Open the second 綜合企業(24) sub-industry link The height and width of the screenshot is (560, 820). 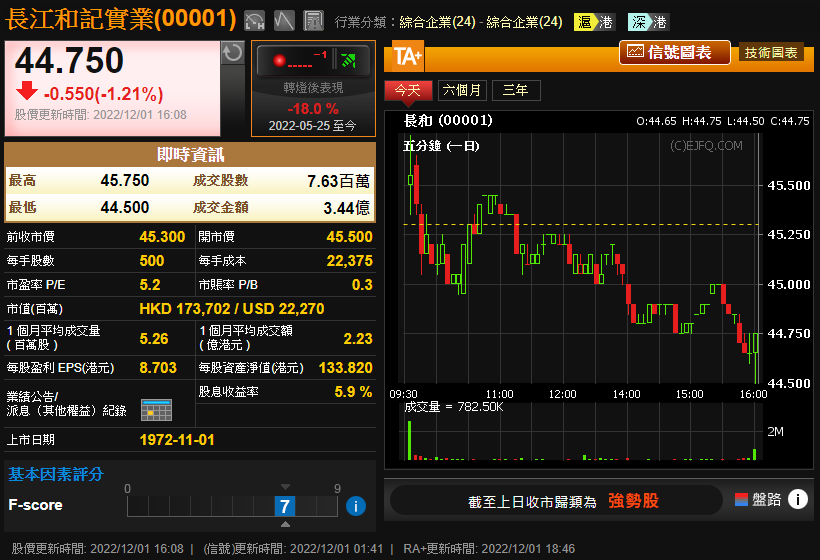click(525, 22)
